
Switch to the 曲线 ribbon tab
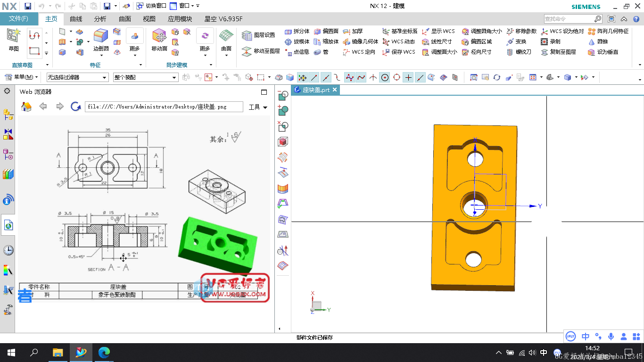(76, 19)
